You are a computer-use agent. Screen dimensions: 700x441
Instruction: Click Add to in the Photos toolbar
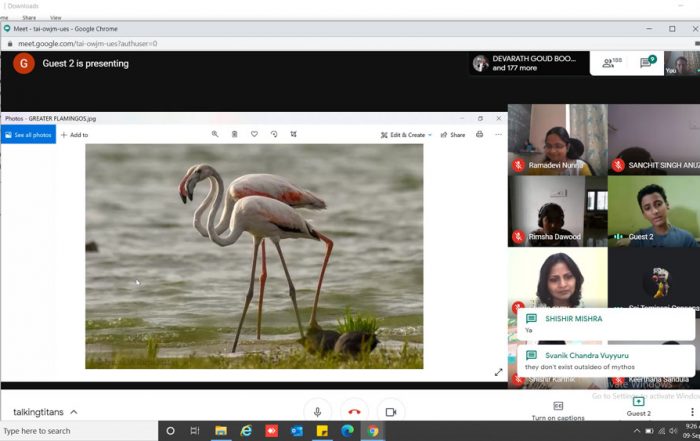[75, 135]
